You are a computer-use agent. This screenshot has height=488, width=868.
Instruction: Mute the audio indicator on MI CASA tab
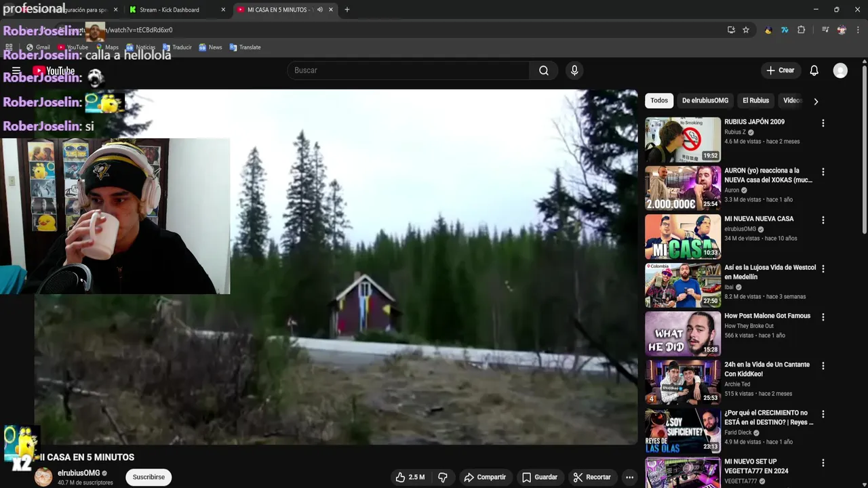pyautogui.click(x=319, y=9)
